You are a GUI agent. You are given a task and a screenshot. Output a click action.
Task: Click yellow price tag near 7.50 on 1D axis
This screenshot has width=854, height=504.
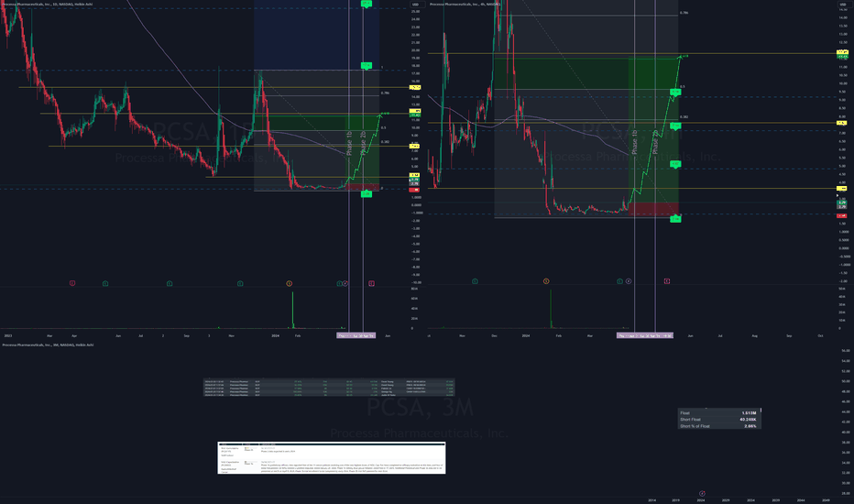click(414, 146)
